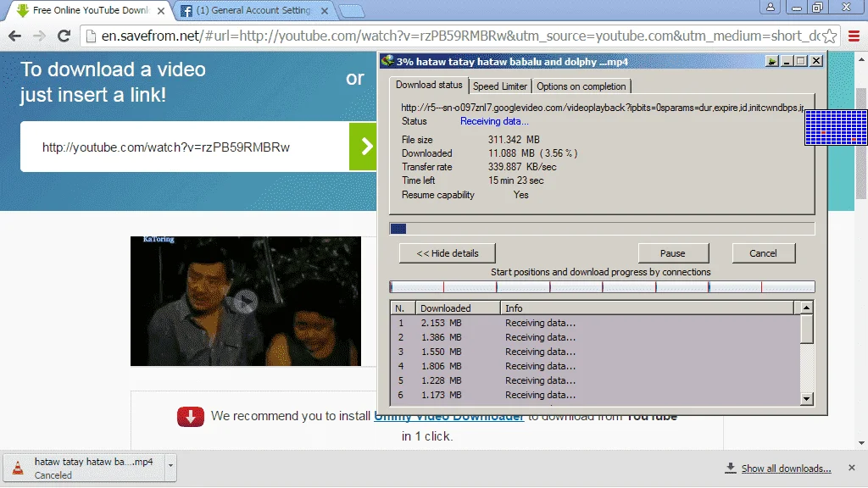Viewport: 868px width, 488px height.
Task: Maximize the IDM download dialog
Action: pos(801,61)
